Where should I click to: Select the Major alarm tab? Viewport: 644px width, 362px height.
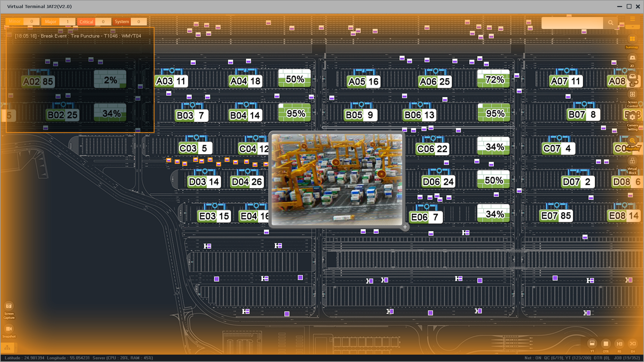51,22
